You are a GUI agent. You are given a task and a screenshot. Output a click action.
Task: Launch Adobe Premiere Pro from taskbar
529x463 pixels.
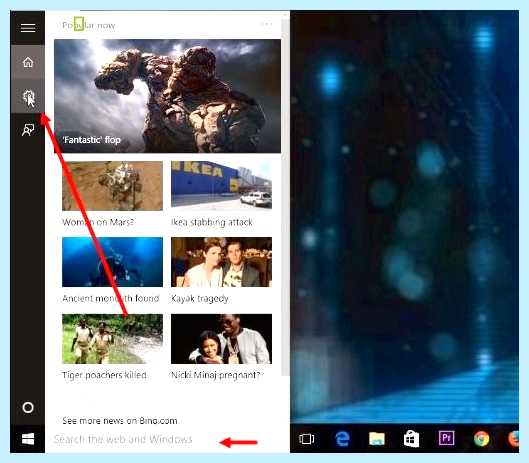click(446, 438)
